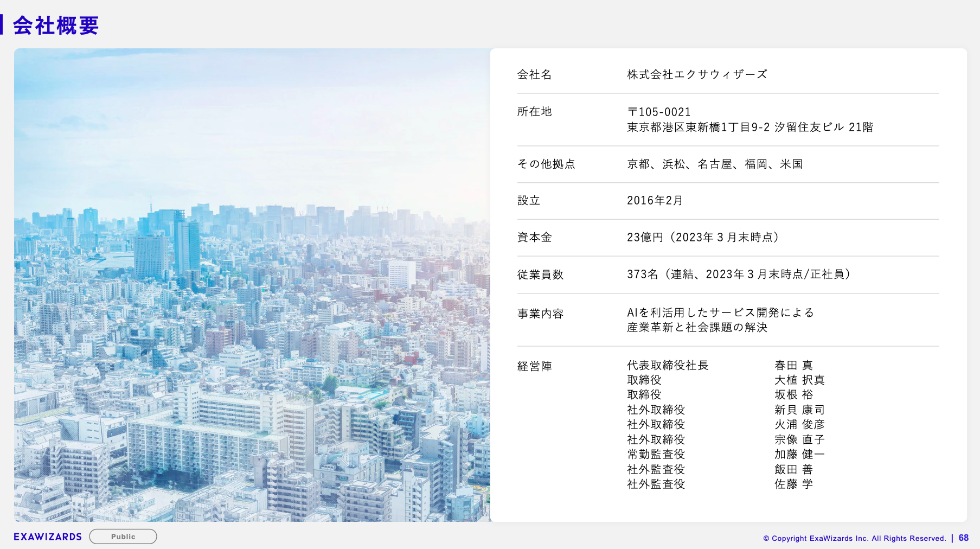Click the title 代表取締役社長
This screenshot has height=549, width=980.
point(668,365)
